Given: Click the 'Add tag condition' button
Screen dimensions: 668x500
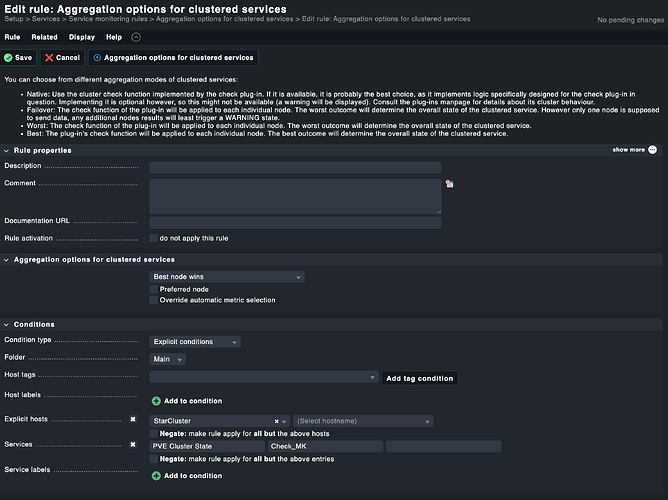Looking at the screenshot, I should [420, 378].
